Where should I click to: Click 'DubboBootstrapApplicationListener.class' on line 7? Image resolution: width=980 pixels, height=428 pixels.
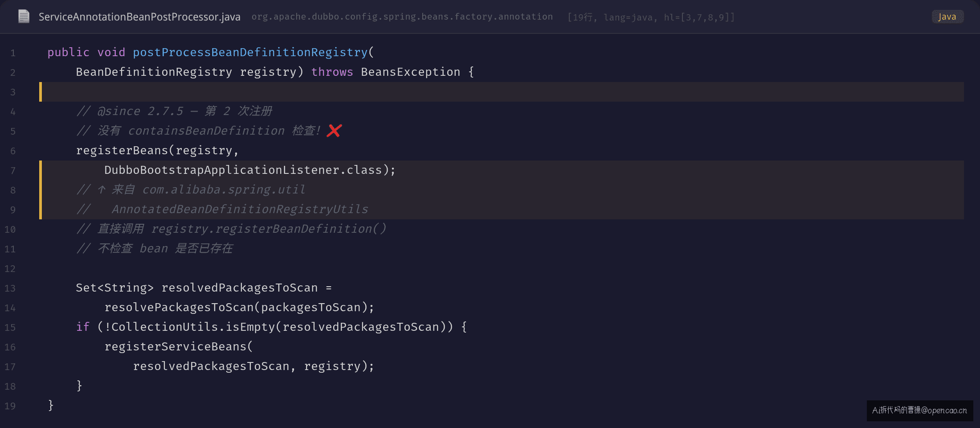[x=243, y=170]
